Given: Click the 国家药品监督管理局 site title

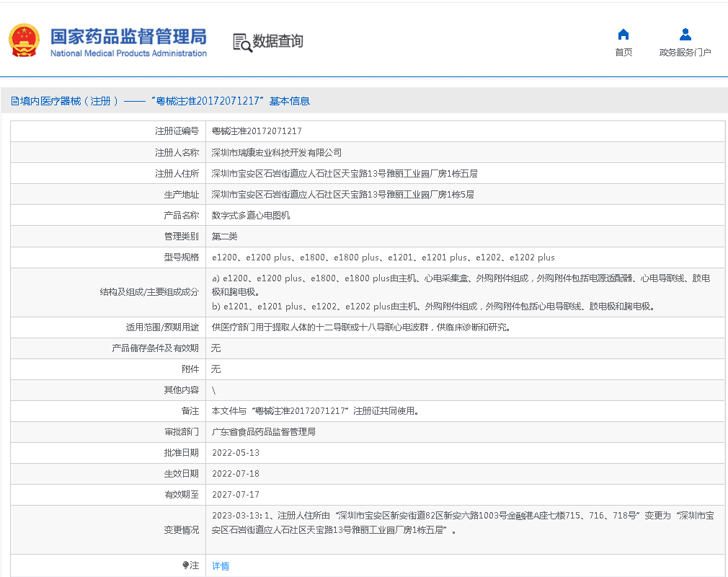Looking at the screenshot, I should pos(128,36).
